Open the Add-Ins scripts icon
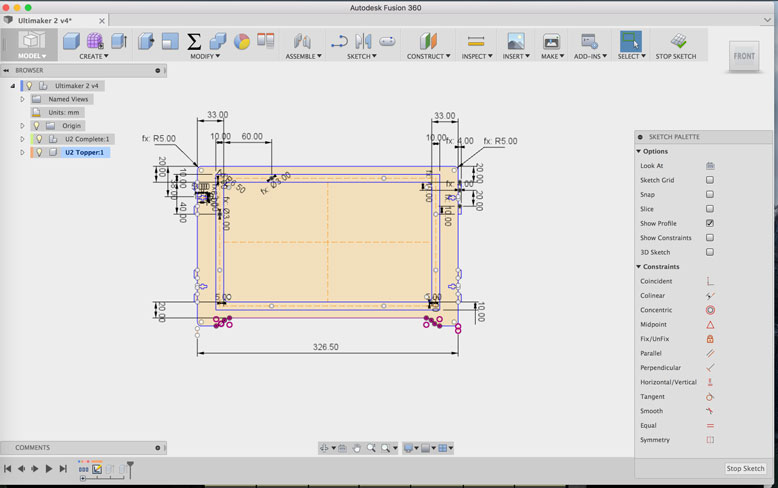 tap(589, 41)
